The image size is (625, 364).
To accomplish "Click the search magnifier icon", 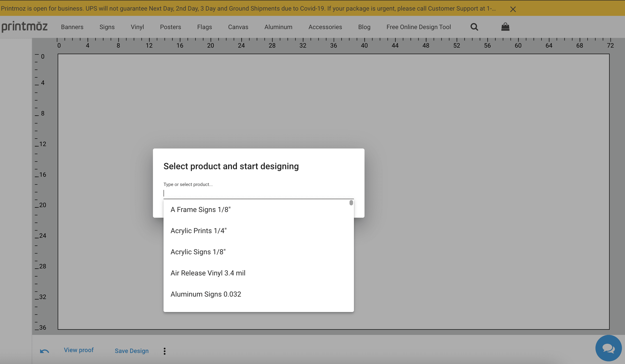I will (474, 27).
